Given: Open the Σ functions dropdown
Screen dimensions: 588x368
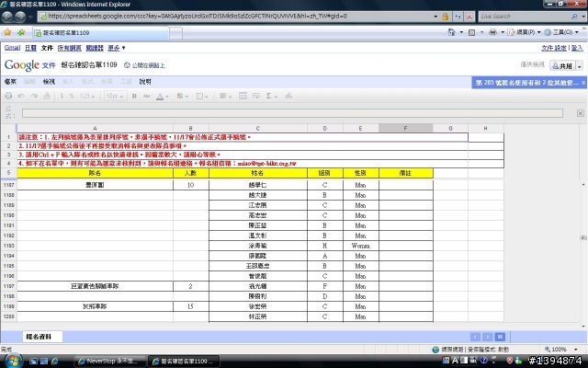Looking at the screenshot, I should pos(272,96).
